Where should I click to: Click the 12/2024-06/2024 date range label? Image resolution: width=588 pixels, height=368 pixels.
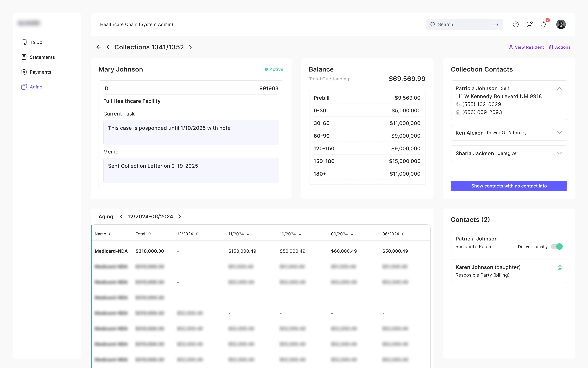tap(150, 216)
